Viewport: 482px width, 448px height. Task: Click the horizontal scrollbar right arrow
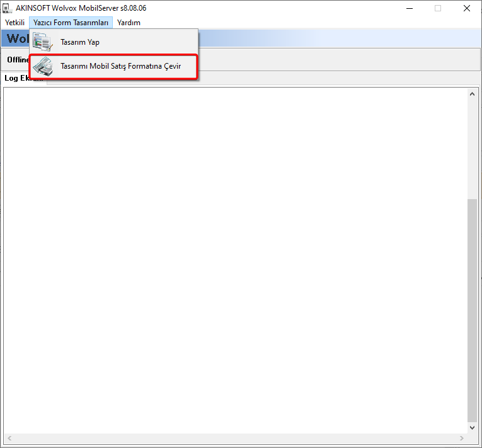coord(461,438)
